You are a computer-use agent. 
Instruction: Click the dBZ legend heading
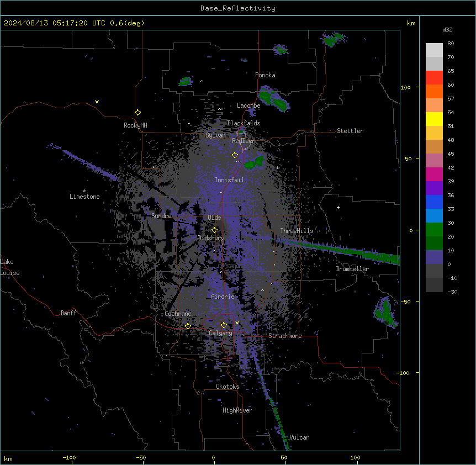pos(447,30)
